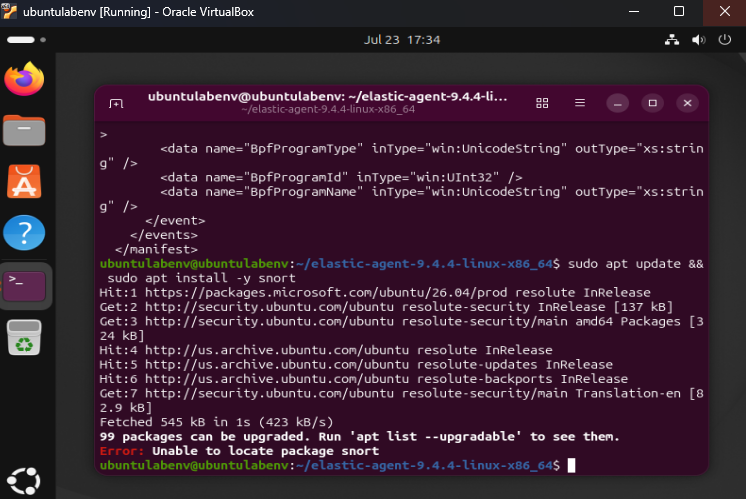746x499 pixels.
Task: Show terminal tab overview grid icon
Action: (x=542, y=103)
